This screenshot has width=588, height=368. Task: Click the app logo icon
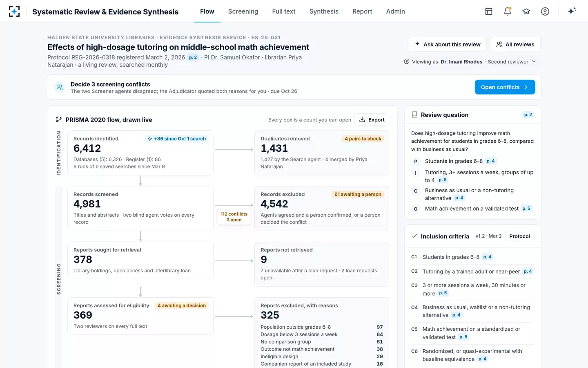tap(14, 11)
